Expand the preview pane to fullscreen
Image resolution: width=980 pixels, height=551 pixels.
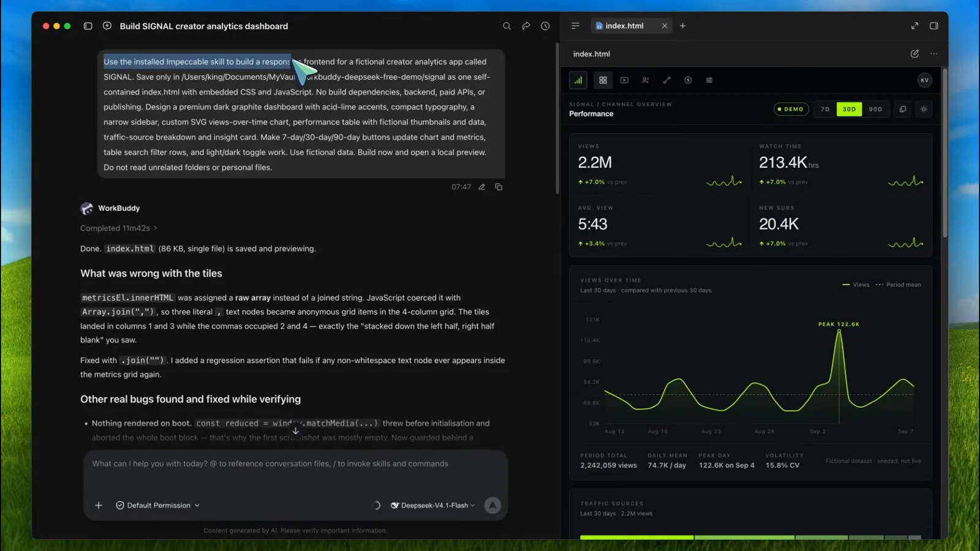914,26
